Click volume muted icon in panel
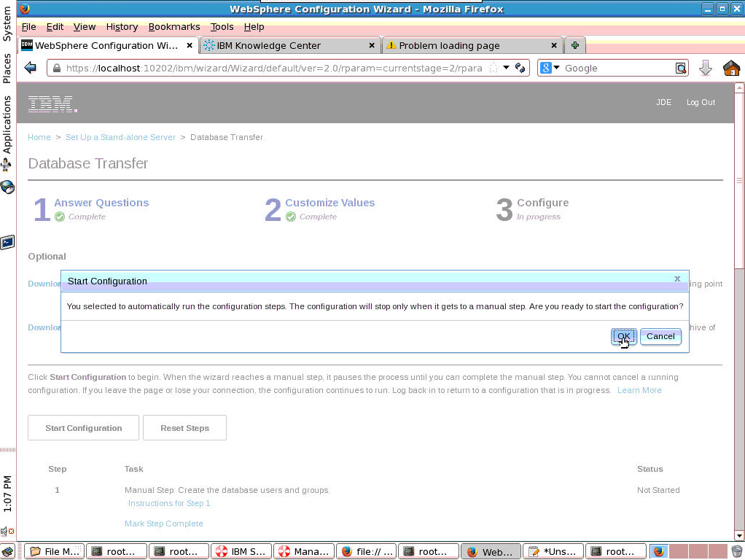This screenshot has width=745, height=560. click(7, 531)
